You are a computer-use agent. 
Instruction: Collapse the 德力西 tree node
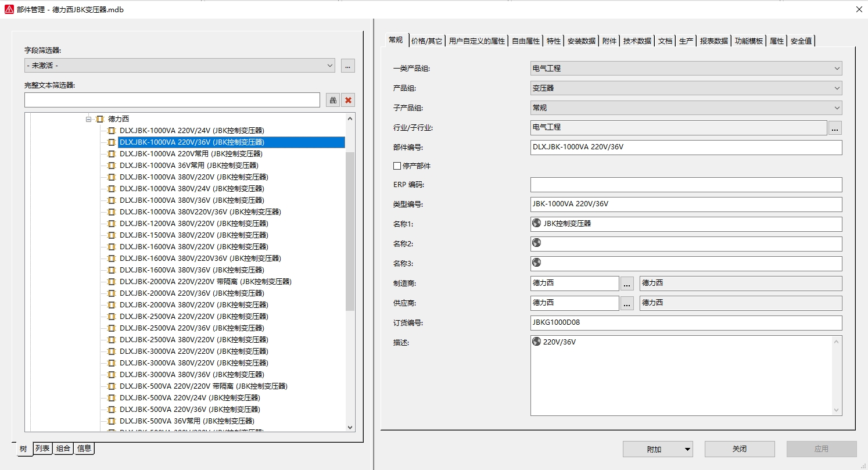click(x=89, y=119)
